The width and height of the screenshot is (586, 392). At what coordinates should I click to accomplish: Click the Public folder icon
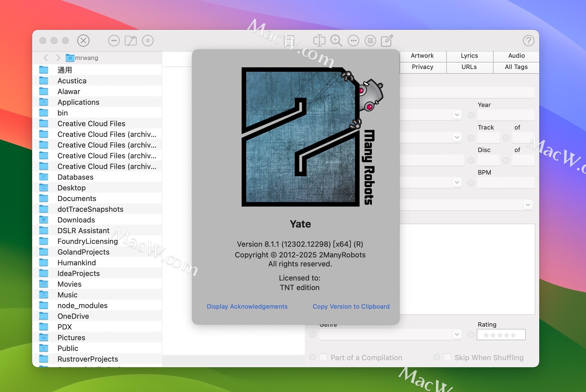44,348
